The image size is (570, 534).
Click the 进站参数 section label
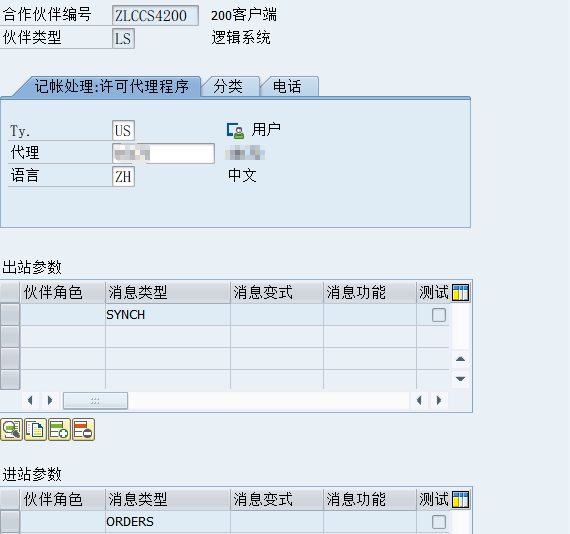pos(32,474)
